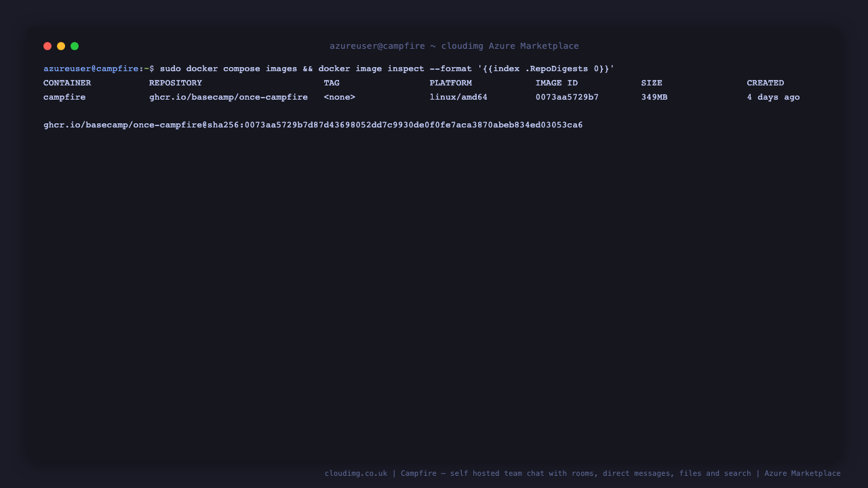This screenshot has width=868, height=488.
Task: Click the red close window dot
Action: (47, 46)
